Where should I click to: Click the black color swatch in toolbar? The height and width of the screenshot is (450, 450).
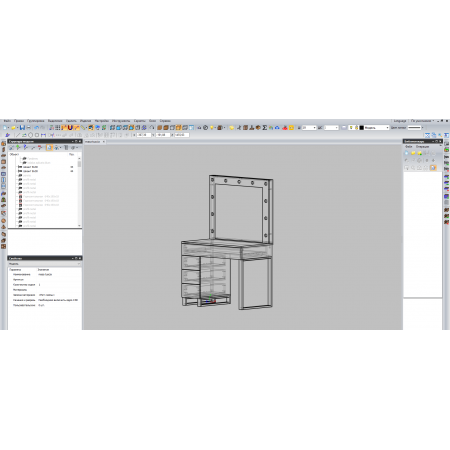pyautogui.click(x=361, y=128)
